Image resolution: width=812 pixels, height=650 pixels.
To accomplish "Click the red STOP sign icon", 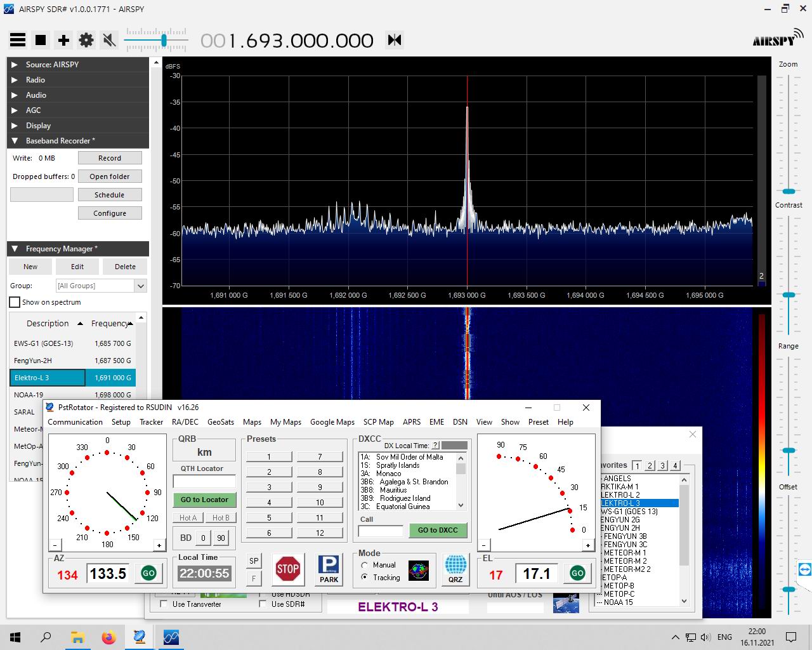I will point(287,569).
